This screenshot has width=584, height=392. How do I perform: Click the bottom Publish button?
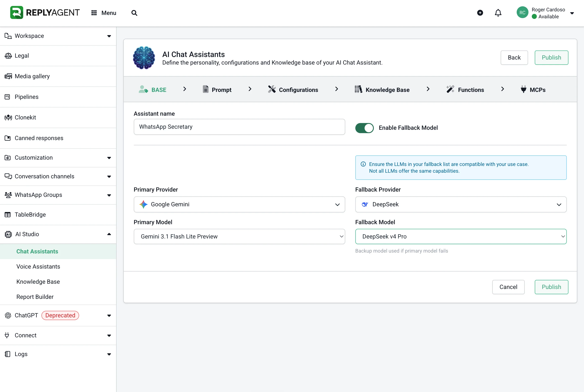(x=551, y=287)
